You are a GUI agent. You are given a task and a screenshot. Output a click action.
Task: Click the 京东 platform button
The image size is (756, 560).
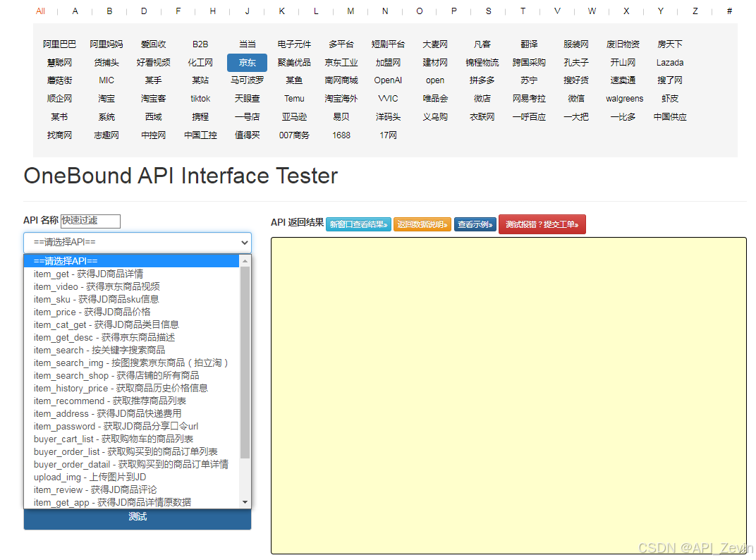click(247, 63)
